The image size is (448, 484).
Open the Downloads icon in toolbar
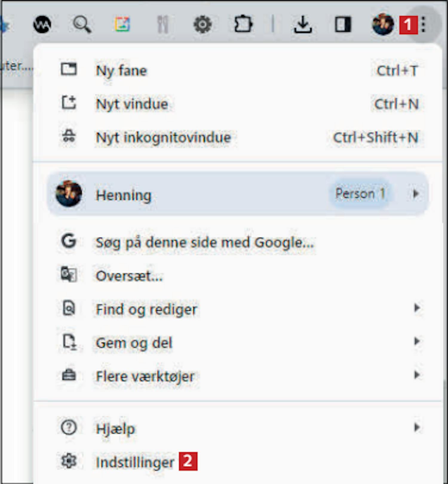(303, 24)
